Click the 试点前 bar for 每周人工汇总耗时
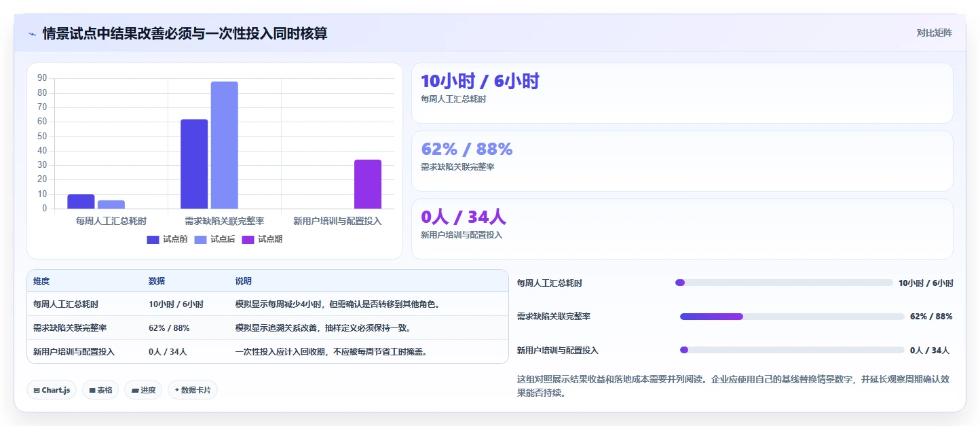 click(x=81, y=202)
